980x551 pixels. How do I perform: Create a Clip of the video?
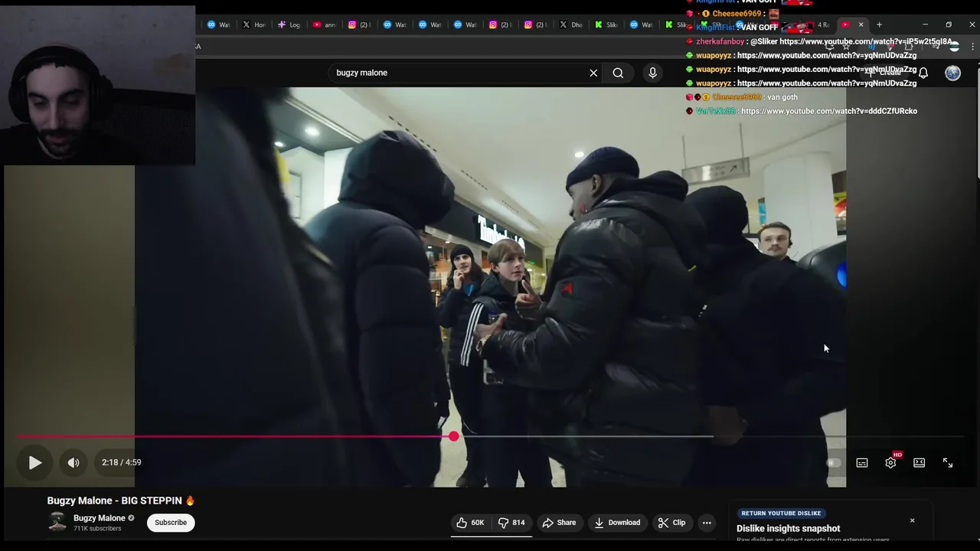pyautogui.click(x=671, y=523)
